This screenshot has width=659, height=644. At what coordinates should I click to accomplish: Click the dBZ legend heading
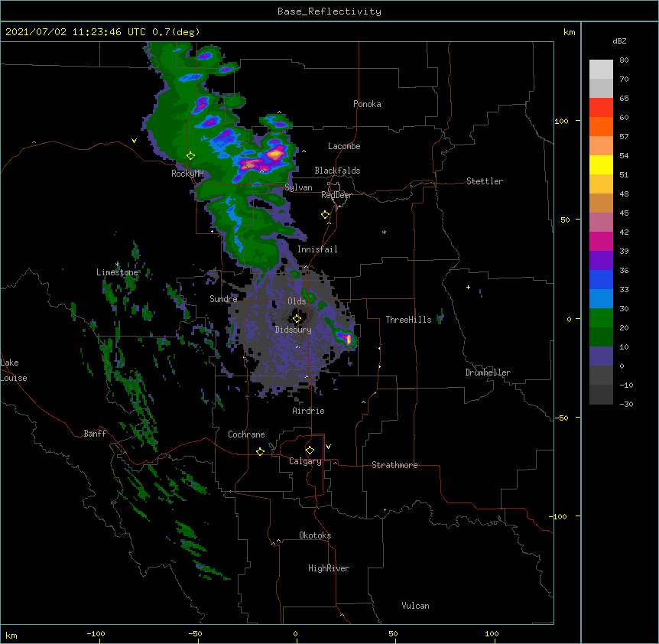click(x=619, y=41)
